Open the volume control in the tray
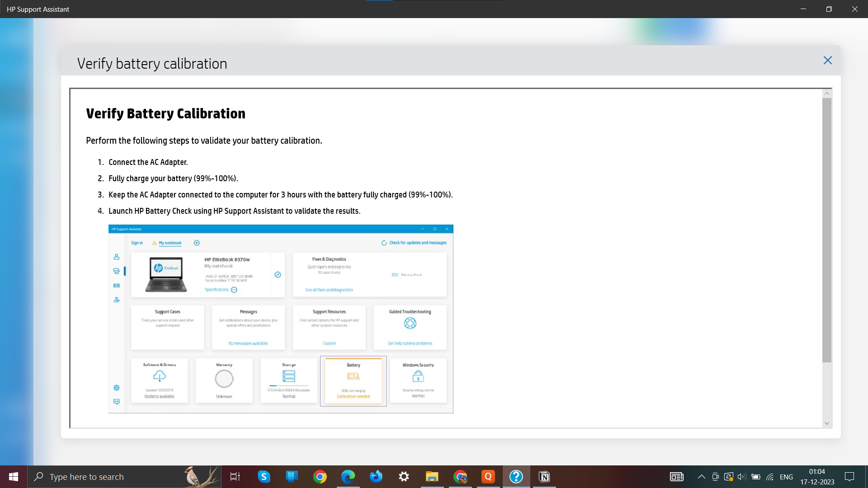The height and width of the screenshot is (488, 868). tap(742, 477)
